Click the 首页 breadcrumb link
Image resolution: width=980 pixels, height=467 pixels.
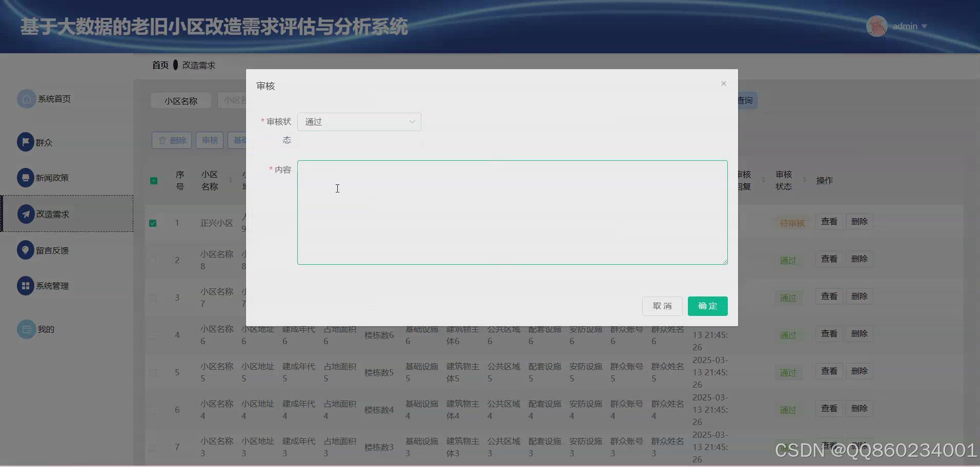[x=160, y=65]
